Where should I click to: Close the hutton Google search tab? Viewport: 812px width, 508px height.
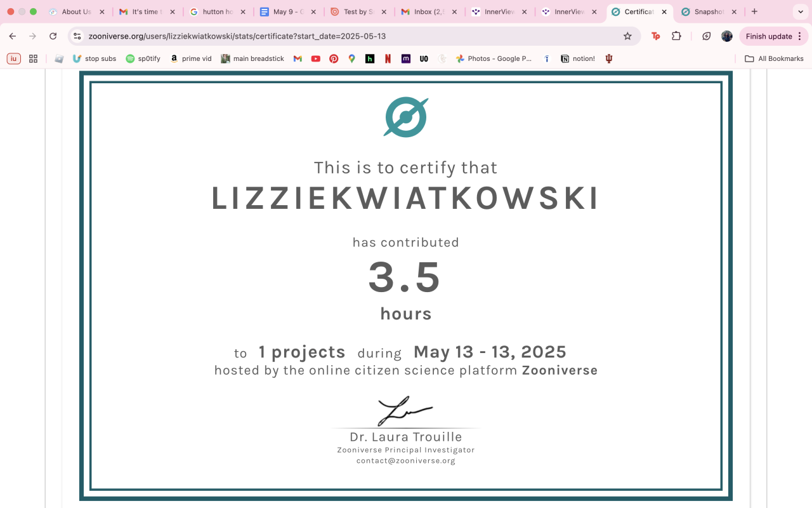click(x=243, y=11)
